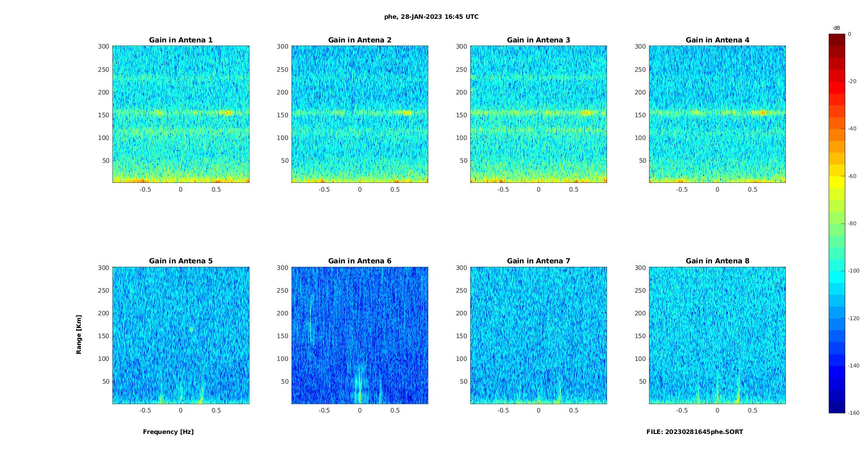Click the Frequency [Hz] axis label
Image resolution: width=868 pixels, height=465 pixels.
point(168,432)
